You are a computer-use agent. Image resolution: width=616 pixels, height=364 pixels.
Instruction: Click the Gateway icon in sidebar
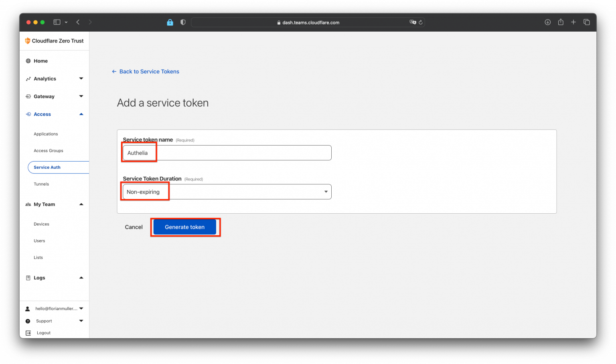click(28, 96)
